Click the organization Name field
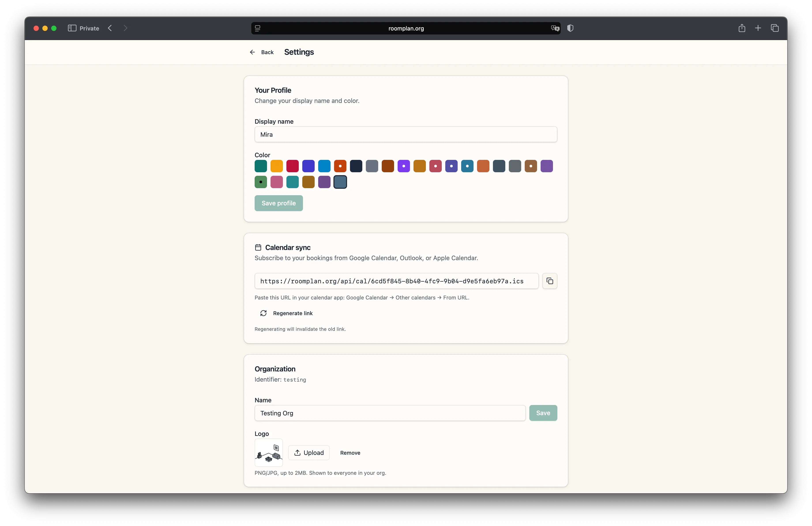Image resolution: width=812 pixels, height=526 pixels. [390, 413]
